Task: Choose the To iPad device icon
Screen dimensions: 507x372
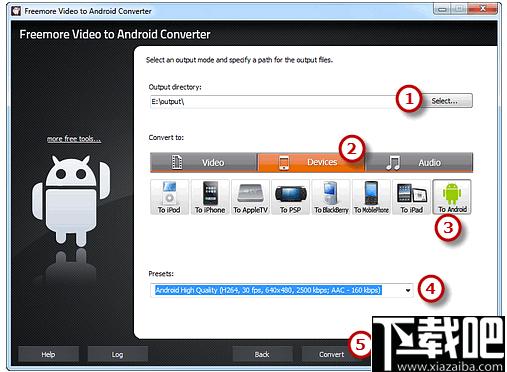Action: pyautogui.click(x=412, y=197)
